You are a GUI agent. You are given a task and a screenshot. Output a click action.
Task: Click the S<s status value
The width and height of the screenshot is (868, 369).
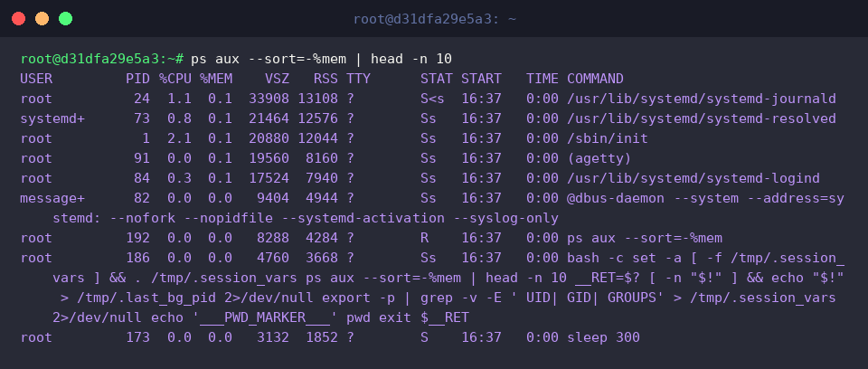pos(432,99)
